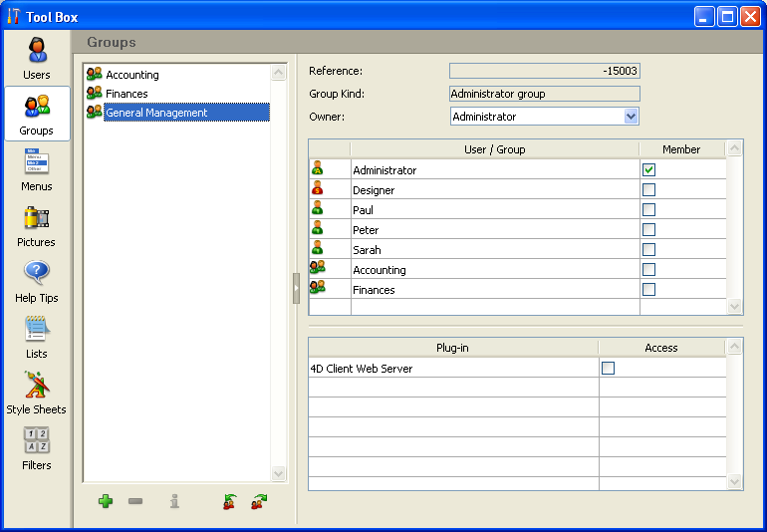The width and height of the screenshot is (767, 532).
Task: Open the Menus editor
Action: coord(37,169)
